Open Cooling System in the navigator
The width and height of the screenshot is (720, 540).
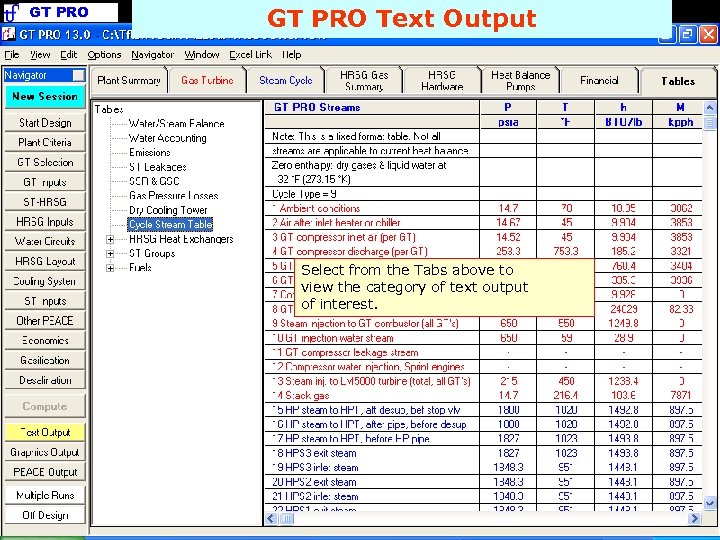coord(45,281)
